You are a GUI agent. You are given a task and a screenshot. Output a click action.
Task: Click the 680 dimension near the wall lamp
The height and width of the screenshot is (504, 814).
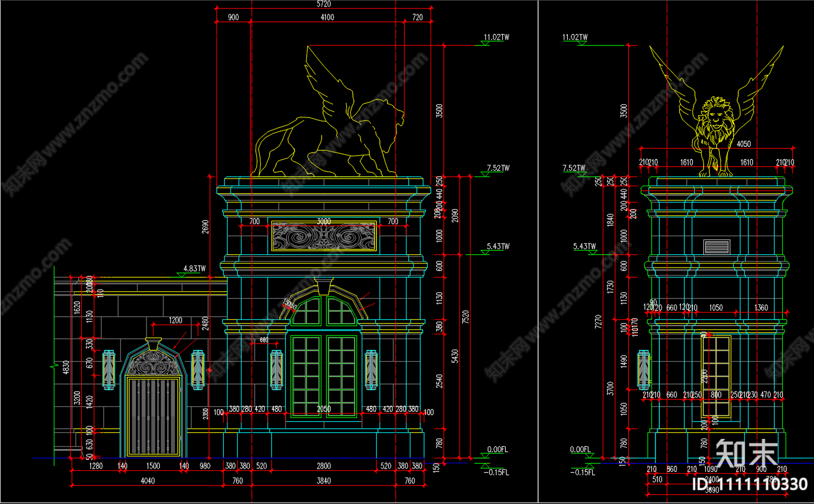click(264, 340)
